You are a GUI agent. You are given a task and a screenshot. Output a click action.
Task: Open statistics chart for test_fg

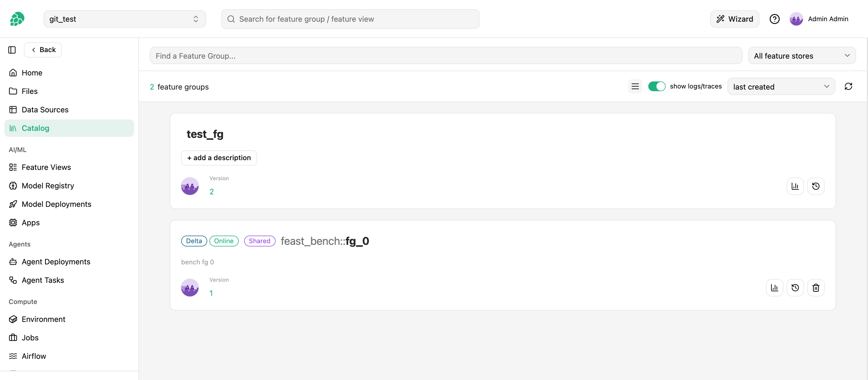point(795,186)
